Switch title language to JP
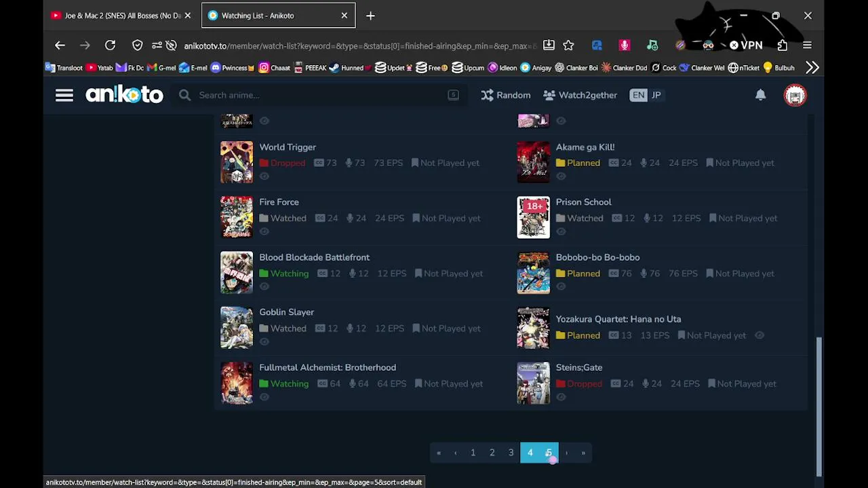The width and height of the screenshot is (868, 488). [x=656, y=96]
